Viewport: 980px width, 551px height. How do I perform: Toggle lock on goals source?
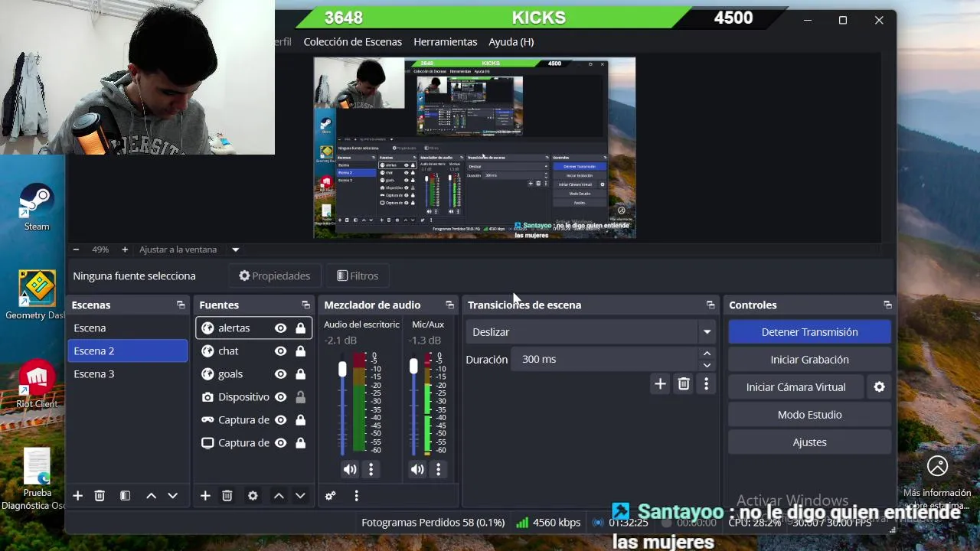click(300, 374)
